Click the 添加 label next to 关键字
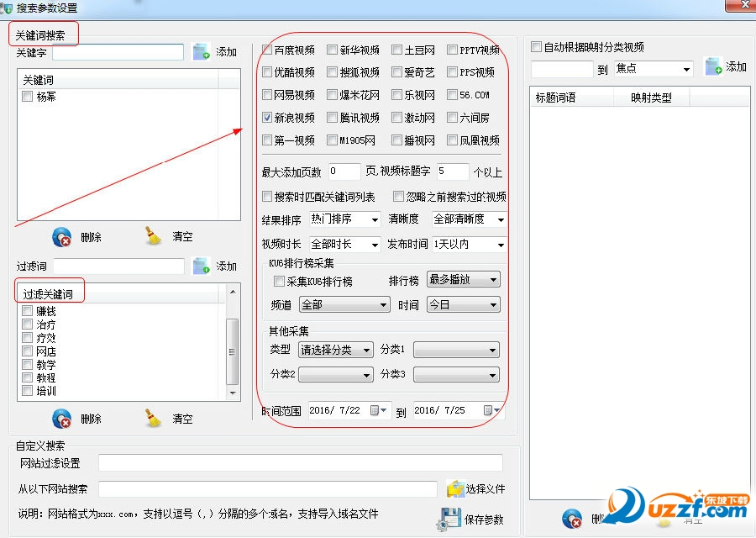The width and height of the screenshot is (756, 538). point(226,51)
